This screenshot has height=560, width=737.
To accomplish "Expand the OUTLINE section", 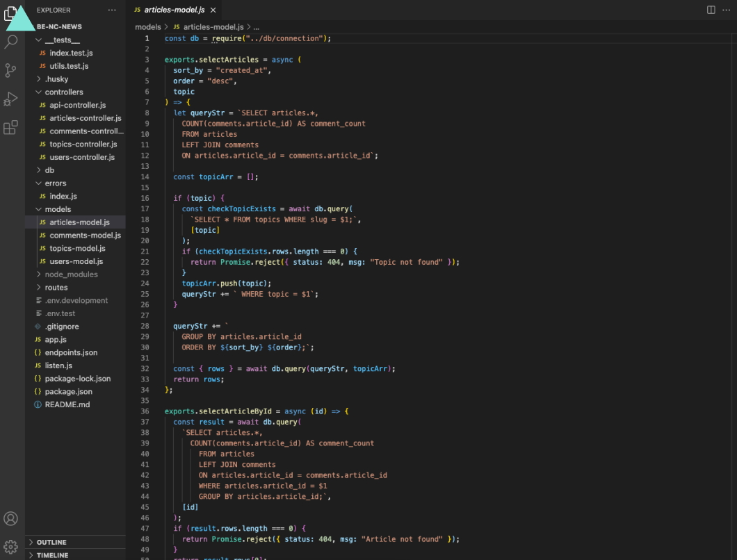I will click(x=49, y=542).
